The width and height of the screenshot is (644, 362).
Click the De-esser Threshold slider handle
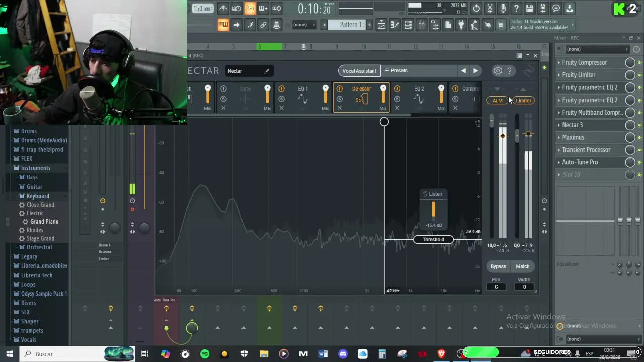pyautogui.click(x=433, y=240)
